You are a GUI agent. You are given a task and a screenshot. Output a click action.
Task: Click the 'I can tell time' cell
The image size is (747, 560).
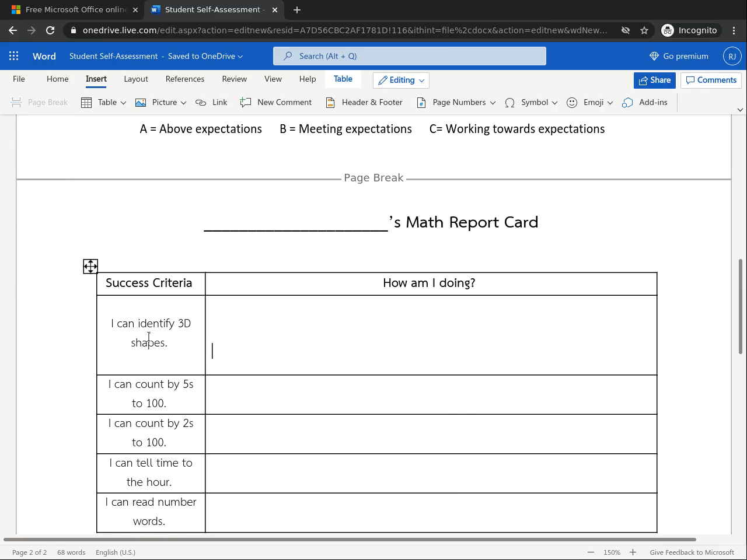click(151, 473)
